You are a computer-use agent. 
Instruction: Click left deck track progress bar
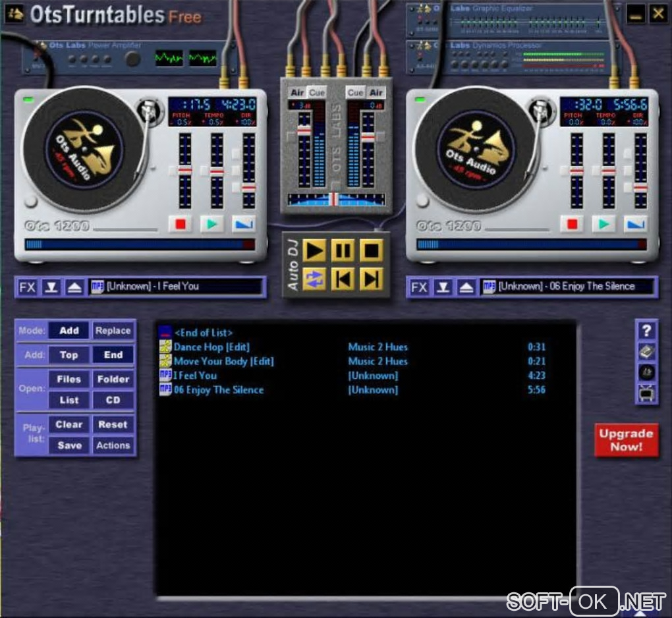coord(140,244)
